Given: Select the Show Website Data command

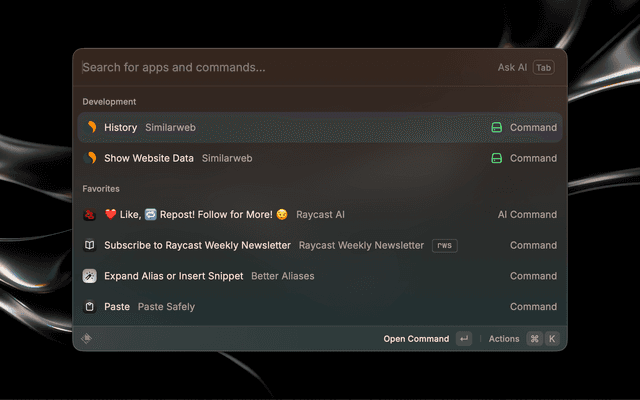Looking at the screenshot, I should tap(149, 158).
